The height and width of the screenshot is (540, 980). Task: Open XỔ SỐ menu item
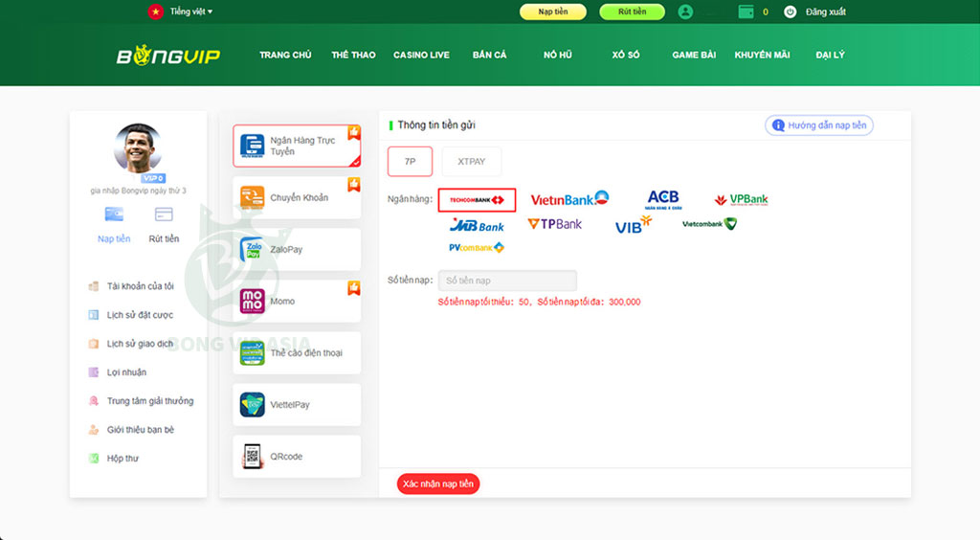[x=626, y=55]
